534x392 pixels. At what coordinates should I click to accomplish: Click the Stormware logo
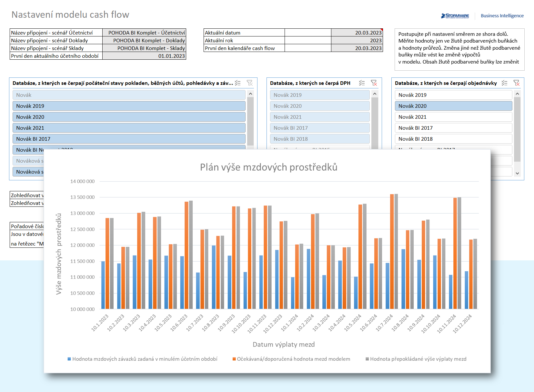(455, 16)
